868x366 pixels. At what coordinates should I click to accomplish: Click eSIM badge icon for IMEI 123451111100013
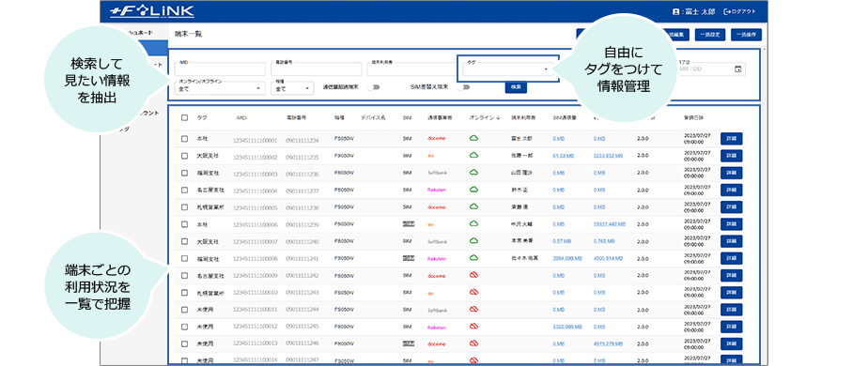[x=409, y=343]
